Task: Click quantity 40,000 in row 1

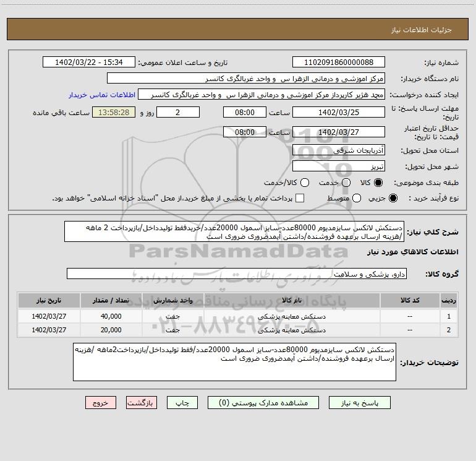Action: 111,316
